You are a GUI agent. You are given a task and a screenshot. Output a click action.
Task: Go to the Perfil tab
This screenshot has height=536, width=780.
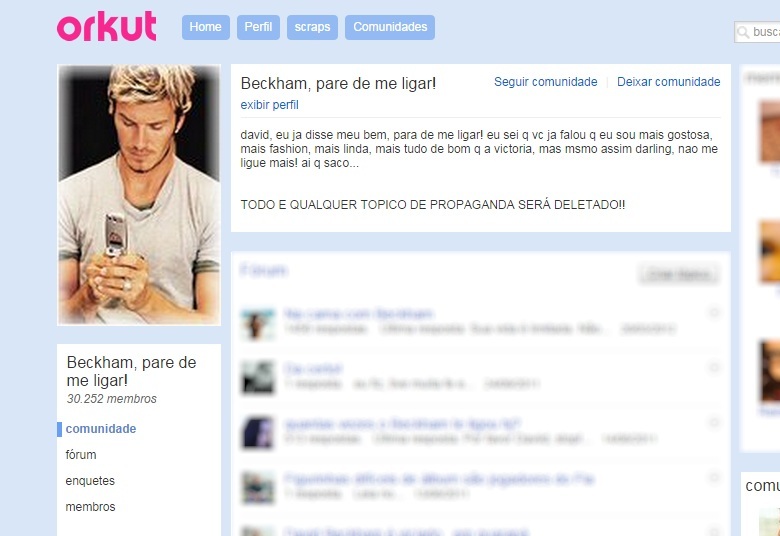coord(258,27)
